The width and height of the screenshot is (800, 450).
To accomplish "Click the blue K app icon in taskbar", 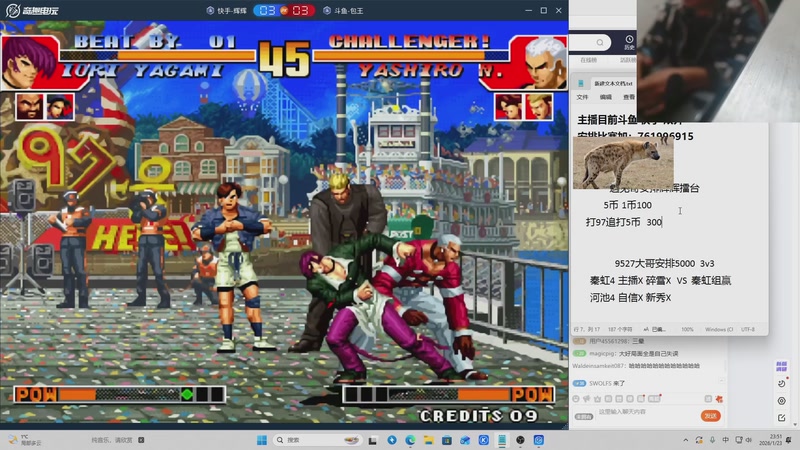I will pyautogui.click(x=484, y=440).
